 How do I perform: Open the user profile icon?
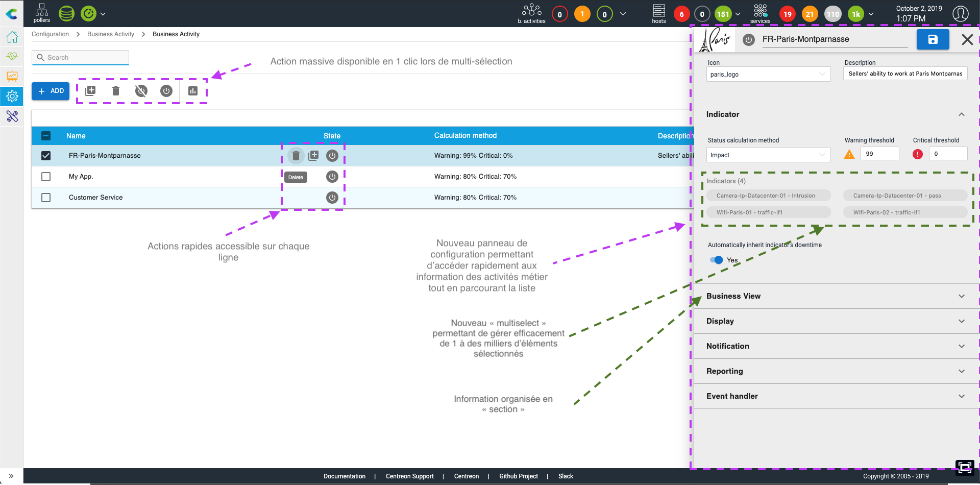tap(960, 14)
